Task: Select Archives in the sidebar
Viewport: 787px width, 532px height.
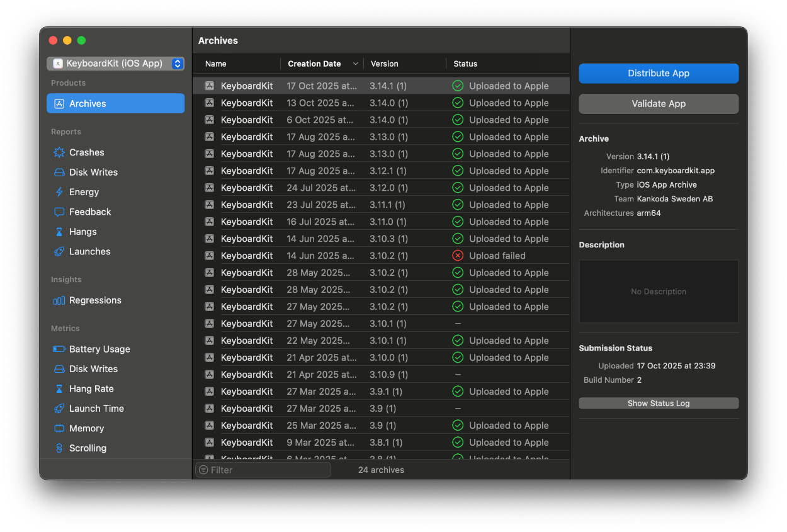Action: tap(115, 104)
